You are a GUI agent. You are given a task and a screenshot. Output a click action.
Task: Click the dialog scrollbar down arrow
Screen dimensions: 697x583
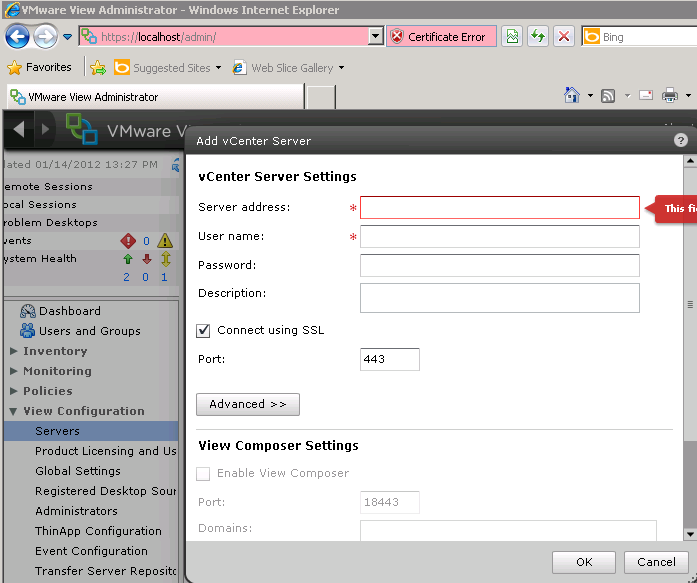click(690, 534)
